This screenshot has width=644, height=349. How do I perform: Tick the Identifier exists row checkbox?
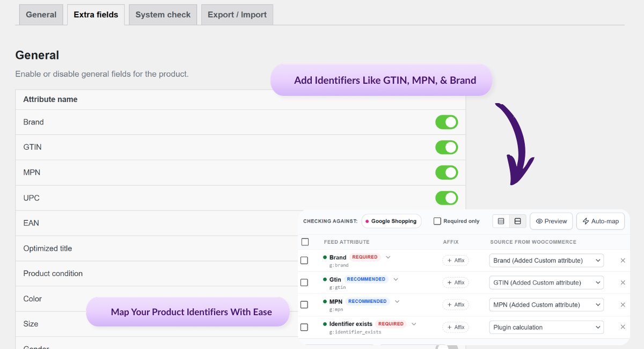304,327
